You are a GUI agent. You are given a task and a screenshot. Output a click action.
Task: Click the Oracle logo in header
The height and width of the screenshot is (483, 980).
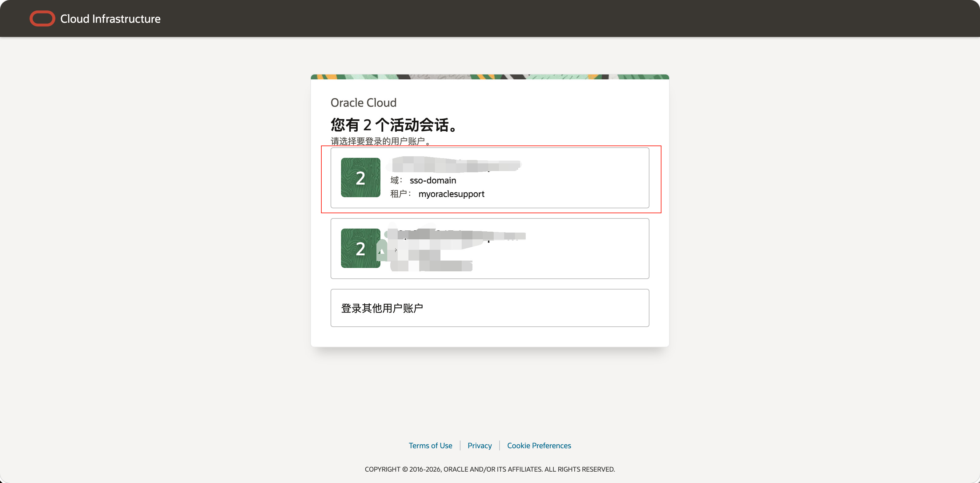coord(42,19)
